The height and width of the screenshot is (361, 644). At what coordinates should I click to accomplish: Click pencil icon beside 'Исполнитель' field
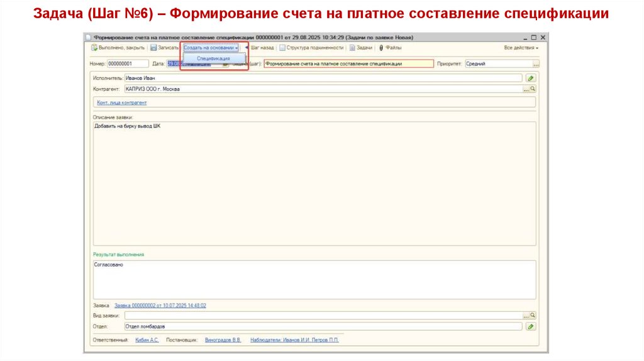[x=531, y=78]
